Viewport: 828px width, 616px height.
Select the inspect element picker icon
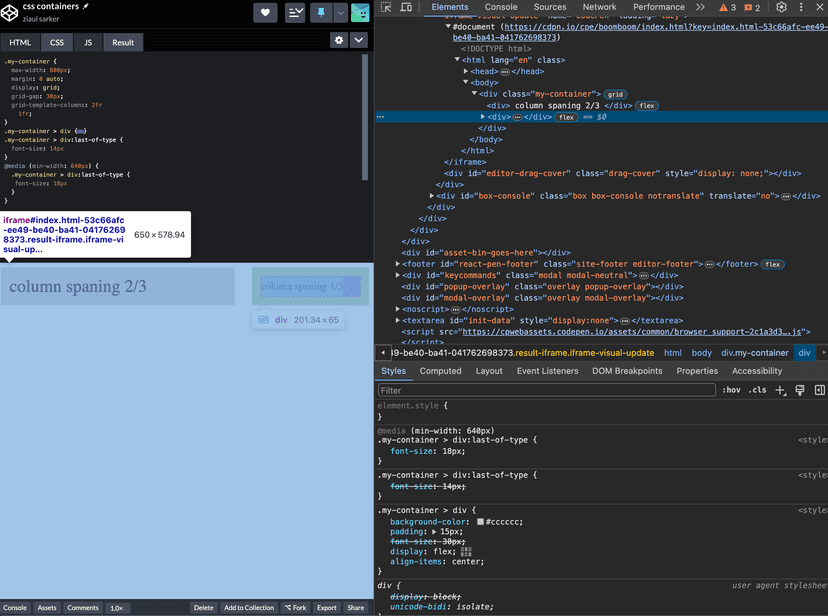coord(387,8)
